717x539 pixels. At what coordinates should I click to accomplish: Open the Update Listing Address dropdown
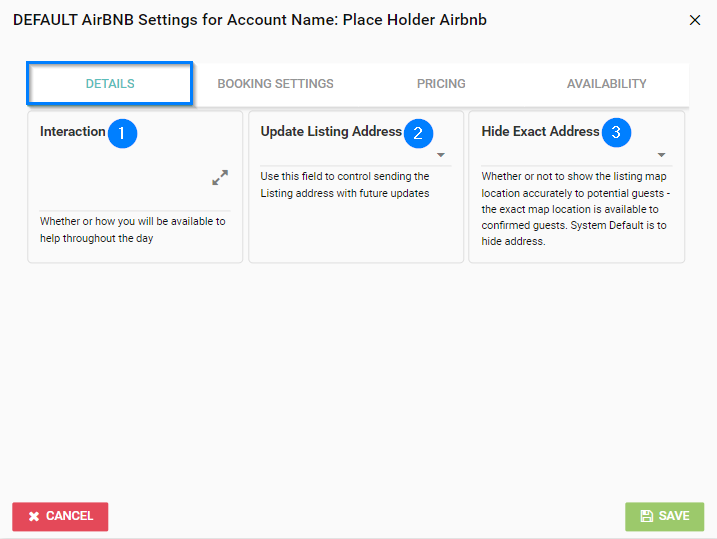pos(440,155)
